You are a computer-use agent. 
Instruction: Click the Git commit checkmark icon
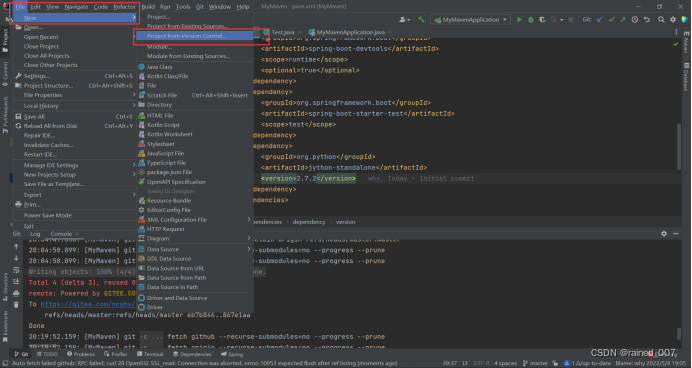[x=611, y=19]
